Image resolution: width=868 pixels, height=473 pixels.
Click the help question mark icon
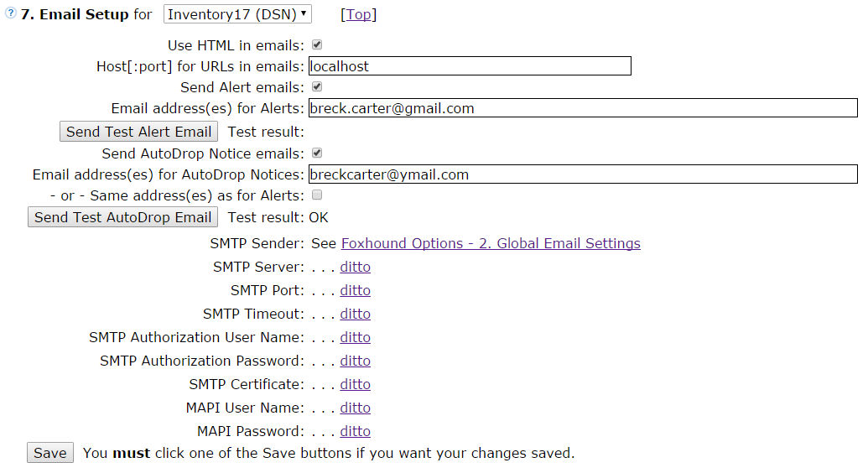[x=11, y=14]
